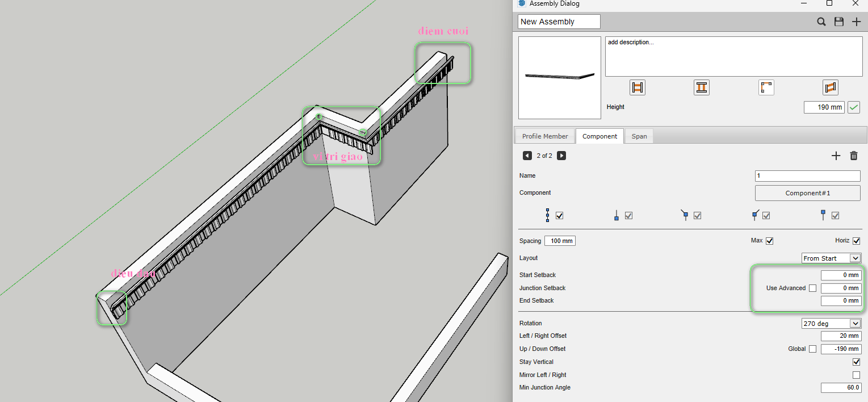Toggle the Use Advanced checkbox
868x402 pixels.
pos(812,288)
